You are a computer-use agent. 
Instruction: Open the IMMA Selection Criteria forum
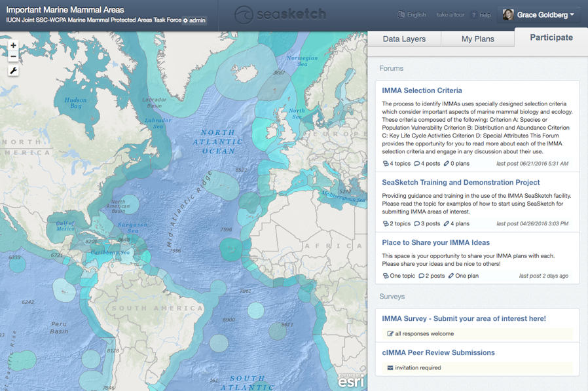422,90
